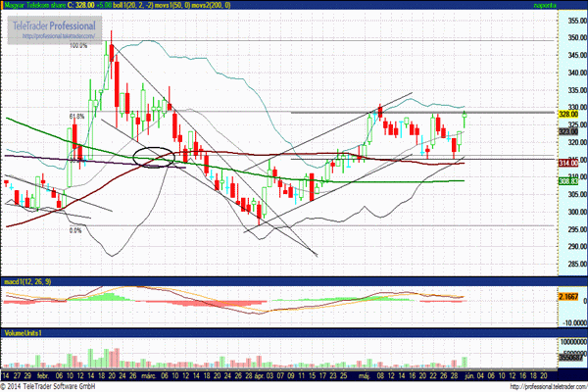Click the ápr. month label on date axis

click(259, 375)
